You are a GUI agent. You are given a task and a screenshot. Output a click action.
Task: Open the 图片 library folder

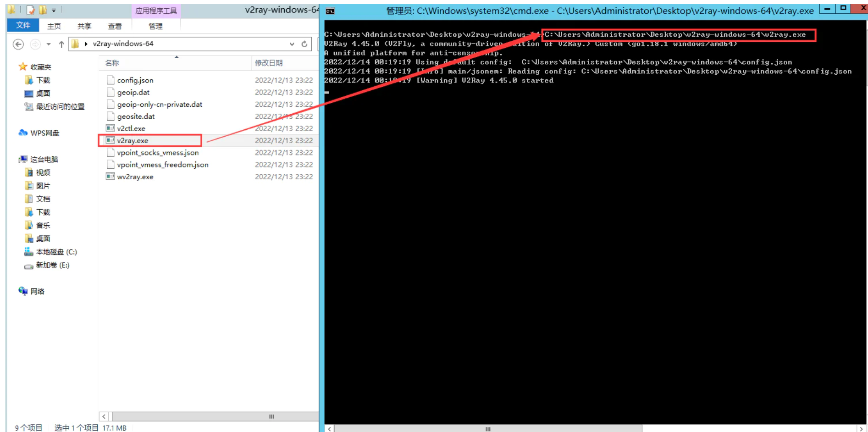tap(43, 186)
